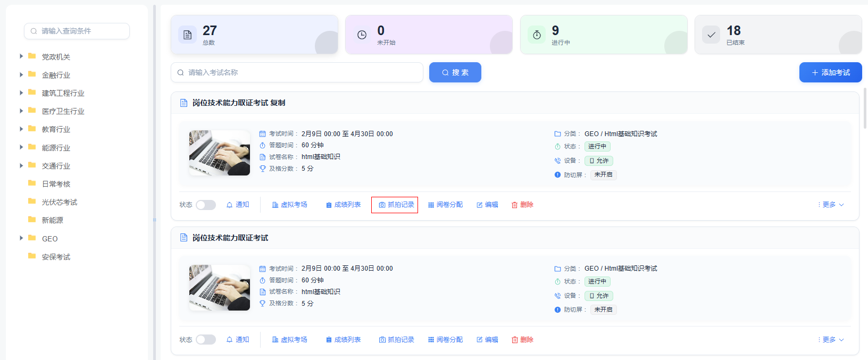Click the not-started clock icon

click(362, 35)
